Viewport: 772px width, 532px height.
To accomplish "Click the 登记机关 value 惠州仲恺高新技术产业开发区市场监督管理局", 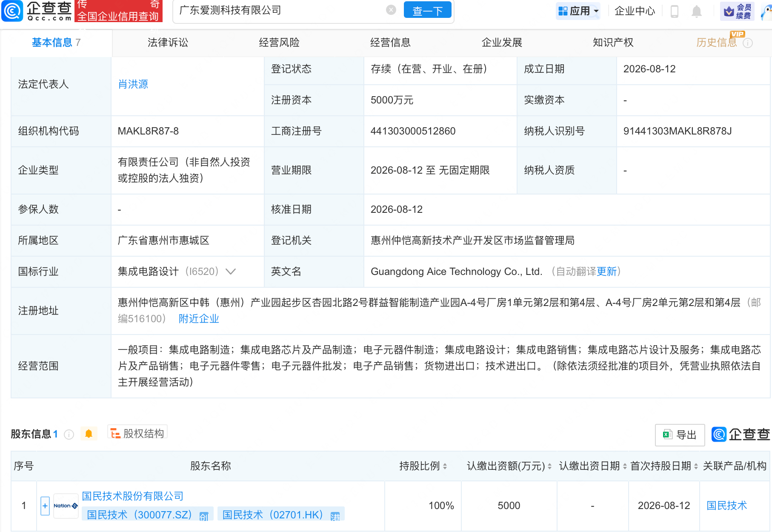I will pos(473,240).
